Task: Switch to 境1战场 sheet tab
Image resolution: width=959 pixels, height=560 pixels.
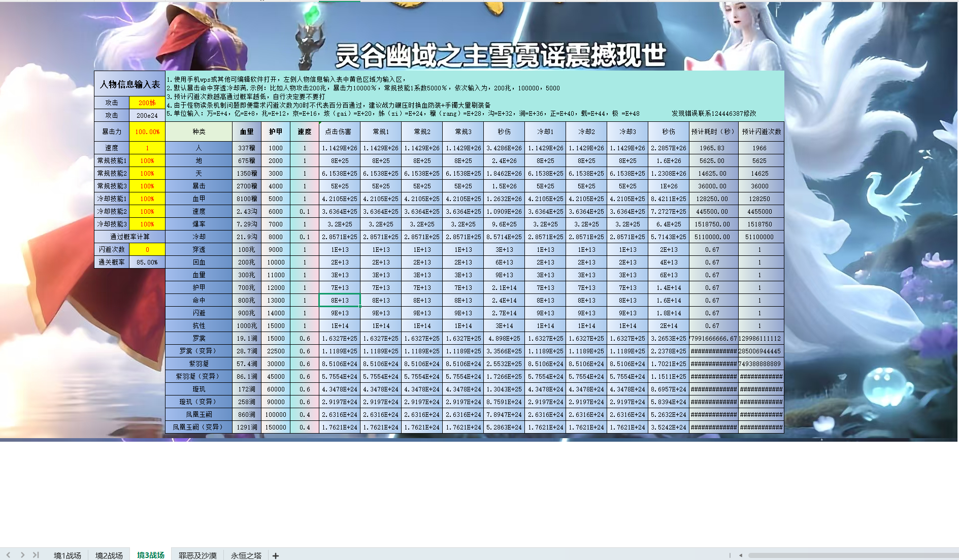Action: [68, 555]
